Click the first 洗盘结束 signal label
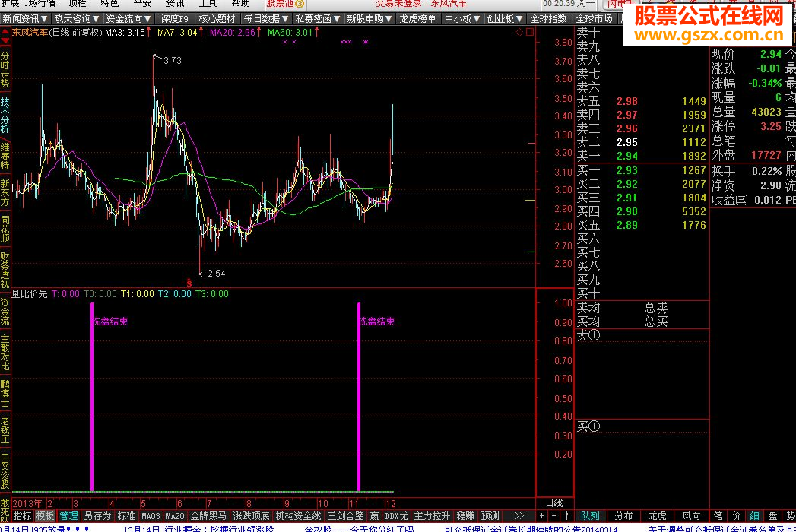796x532 pixels. click(109, 321)
